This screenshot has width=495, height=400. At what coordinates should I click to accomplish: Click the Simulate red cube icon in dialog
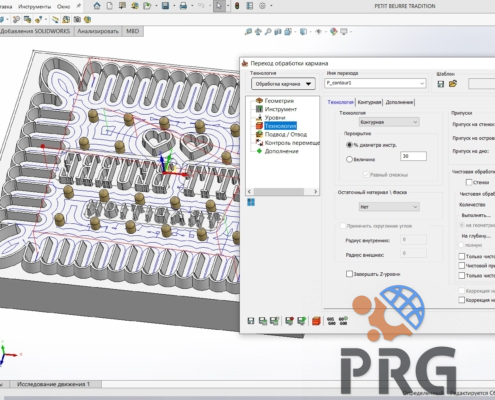pos(316,321)
